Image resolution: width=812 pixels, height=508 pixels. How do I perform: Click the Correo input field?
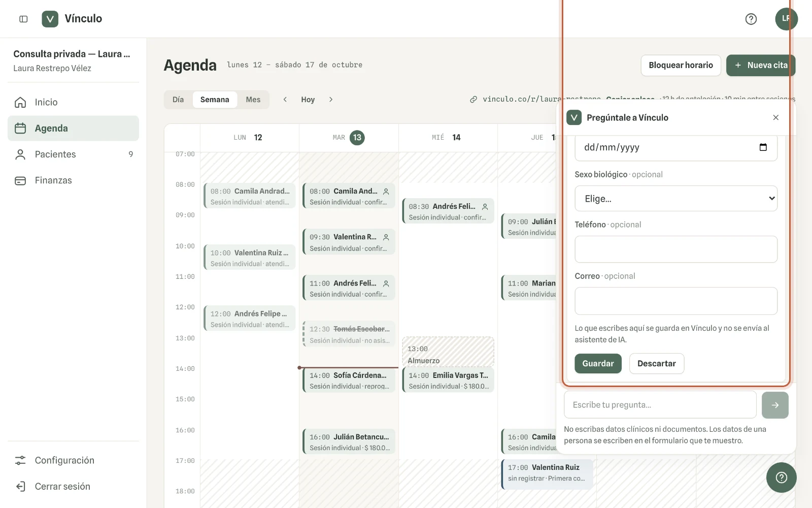point(676,301)
